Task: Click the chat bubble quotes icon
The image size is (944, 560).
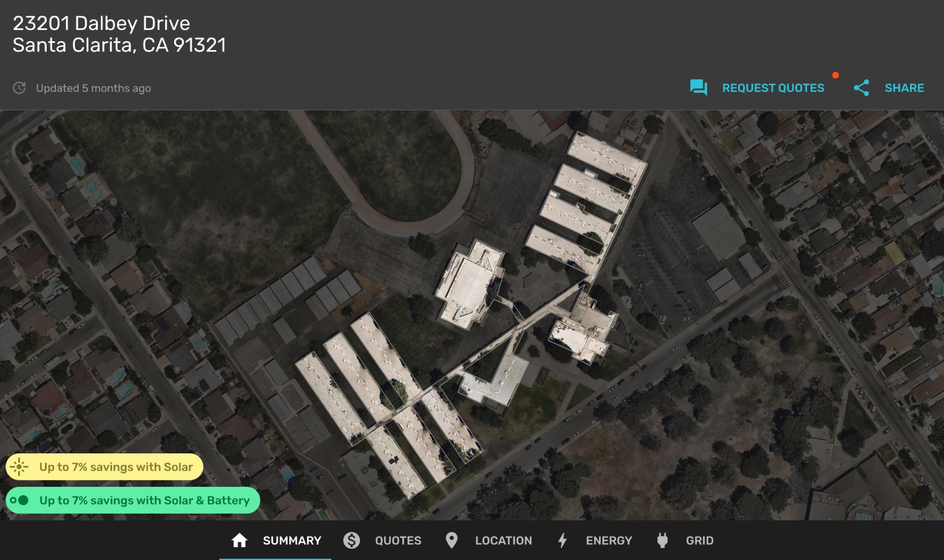Action: (698, 88)
